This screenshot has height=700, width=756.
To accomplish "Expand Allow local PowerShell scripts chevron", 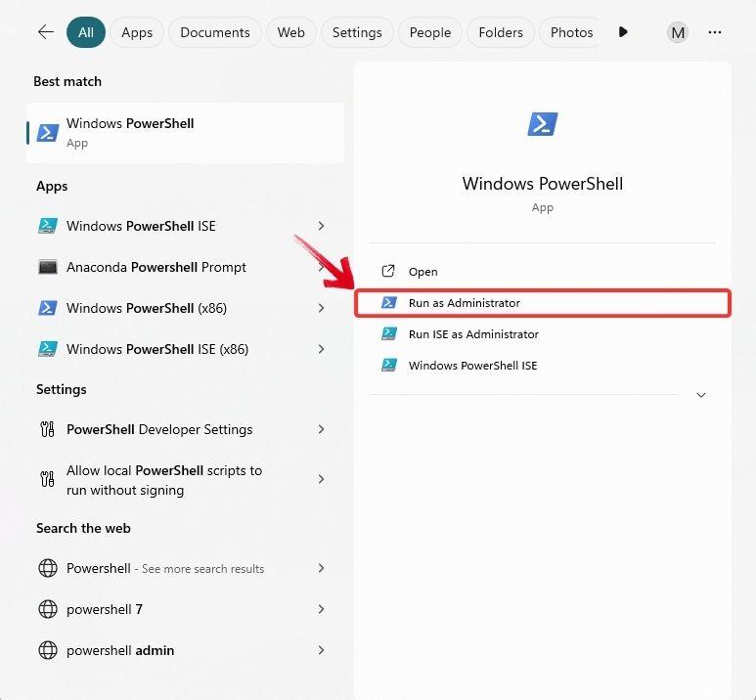I will pyautogui.click(x=321, y=479).
